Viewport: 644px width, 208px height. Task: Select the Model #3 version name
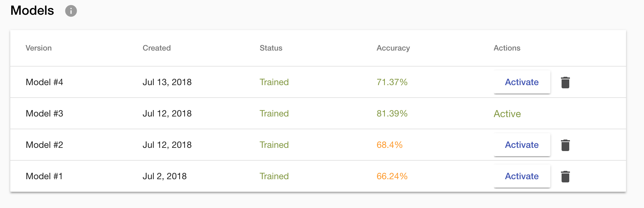(x=44, y=114)
